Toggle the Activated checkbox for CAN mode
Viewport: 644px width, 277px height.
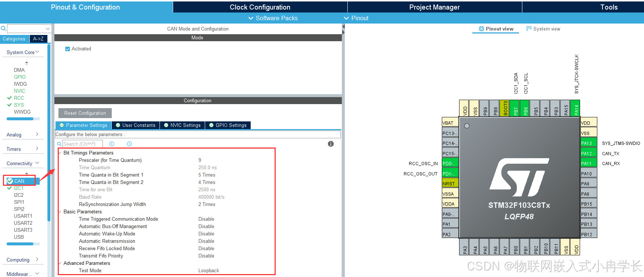coord(68,49)
